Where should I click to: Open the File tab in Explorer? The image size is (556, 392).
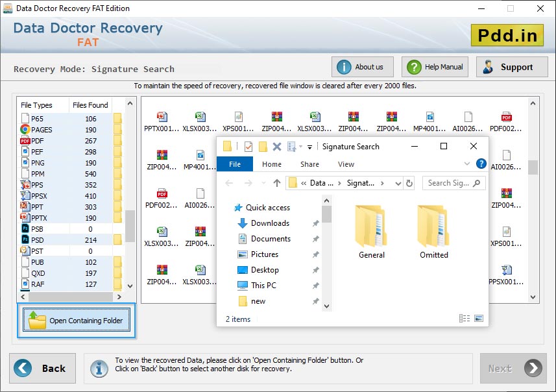tap(235, 164)
